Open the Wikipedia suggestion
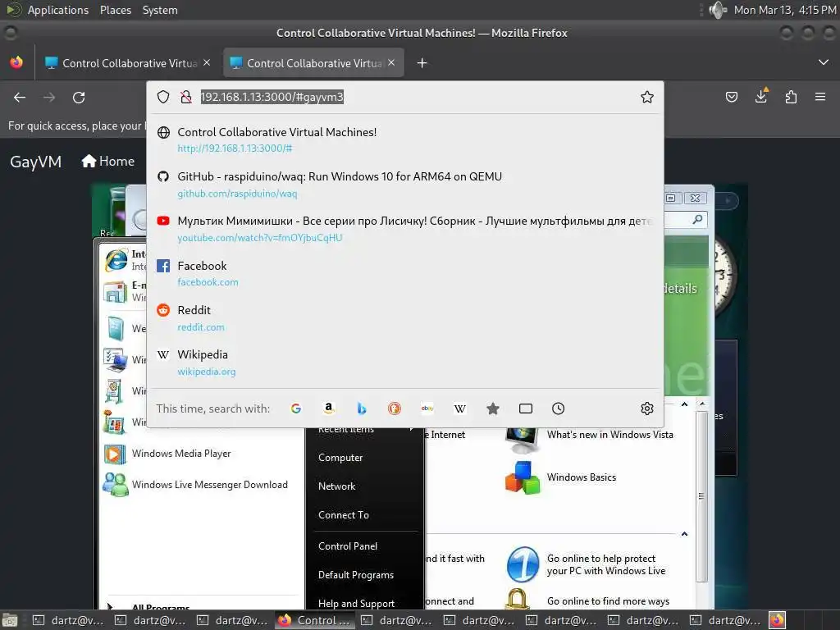This screenshot has width=840, height=630. coord(405,362)
